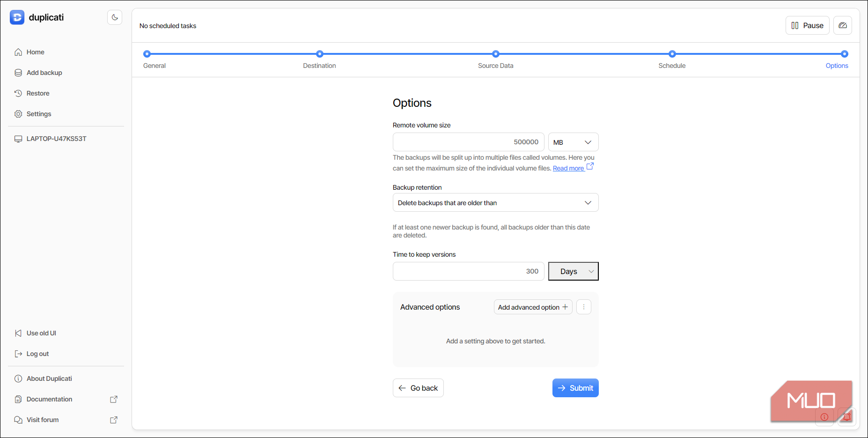Click the About Duplicati info icon

18,379
